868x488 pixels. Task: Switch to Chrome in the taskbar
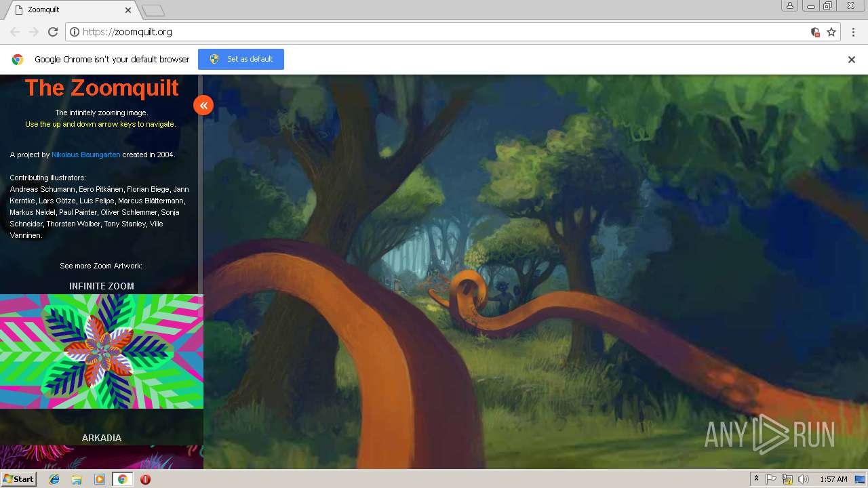pos(122,479)
